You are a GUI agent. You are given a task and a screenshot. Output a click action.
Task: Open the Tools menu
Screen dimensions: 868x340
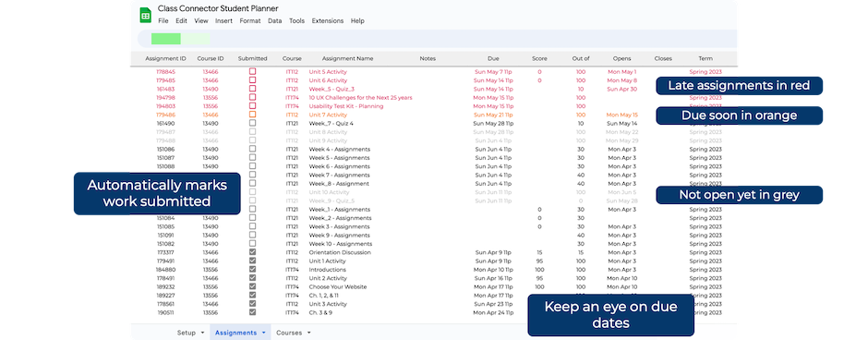point(296,21)
